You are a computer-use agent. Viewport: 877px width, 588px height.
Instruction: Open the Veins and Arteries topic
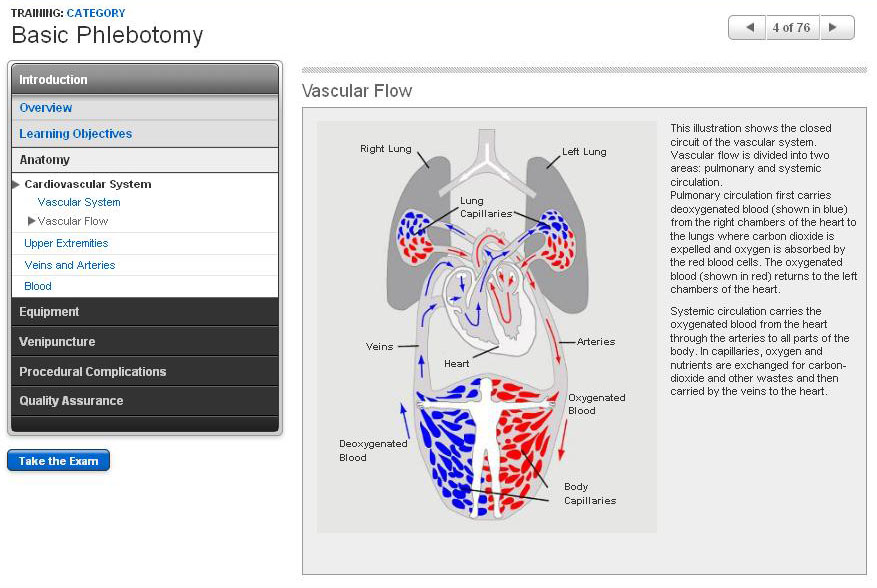pyautogui.click(x=70, y=265)
